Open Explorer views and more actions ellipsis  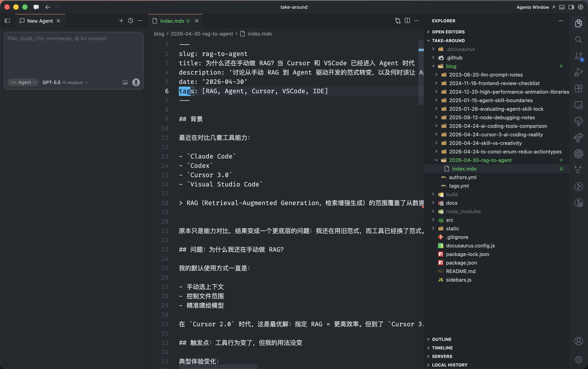click(561, 21)
